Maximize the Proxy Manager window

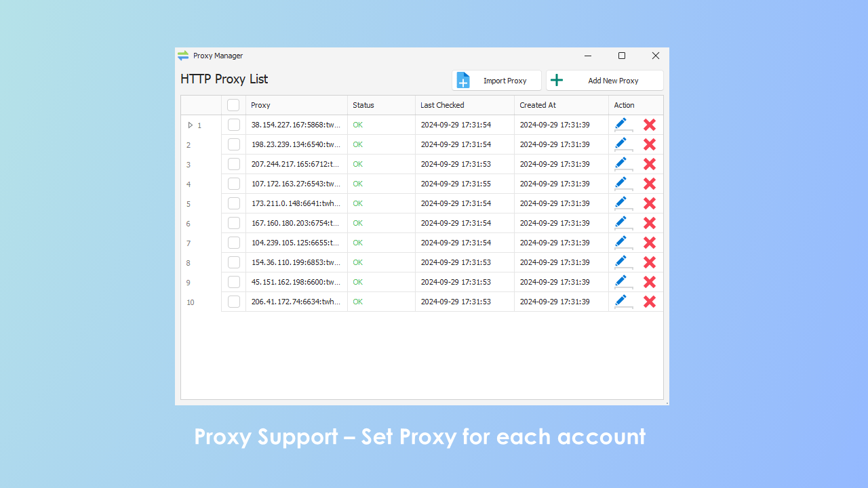tap(622, 56)
